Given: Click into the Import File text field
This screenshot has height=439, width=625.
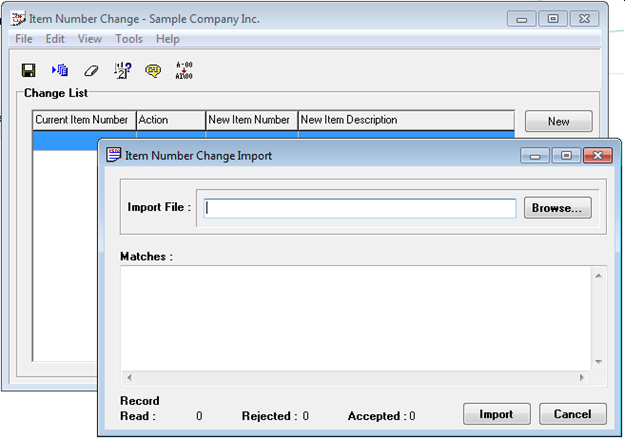Looking at the screenshot, I should click(360, 208).
